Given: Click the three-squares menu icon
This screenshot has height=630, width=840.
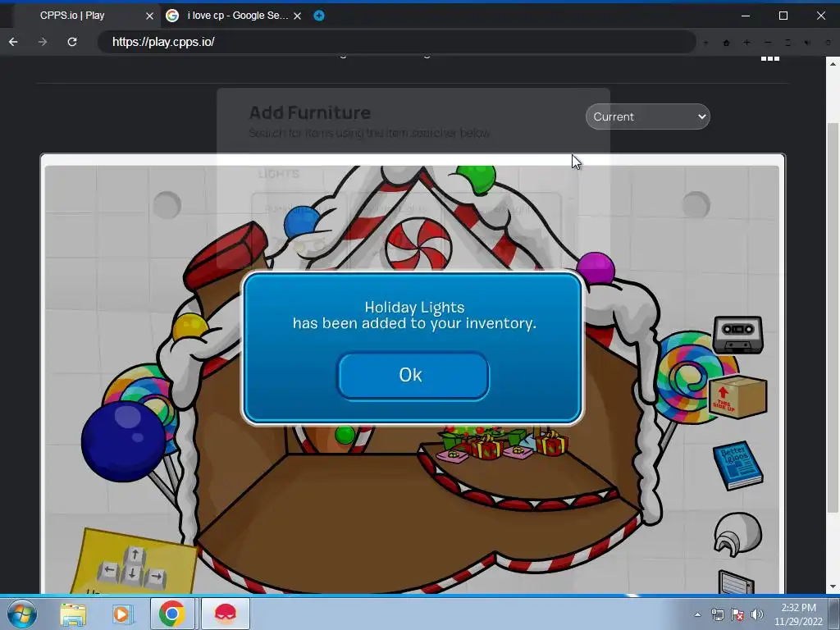Looking at the screenshot, I should coord(769,58).
